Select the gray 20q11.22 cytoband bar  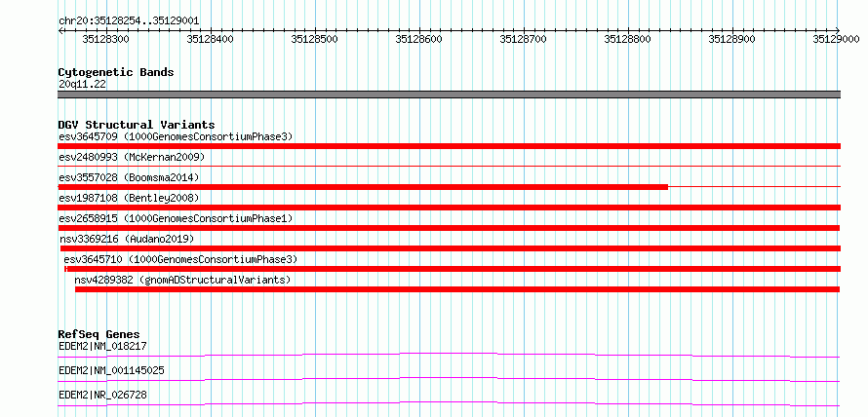tap(449, 95)
